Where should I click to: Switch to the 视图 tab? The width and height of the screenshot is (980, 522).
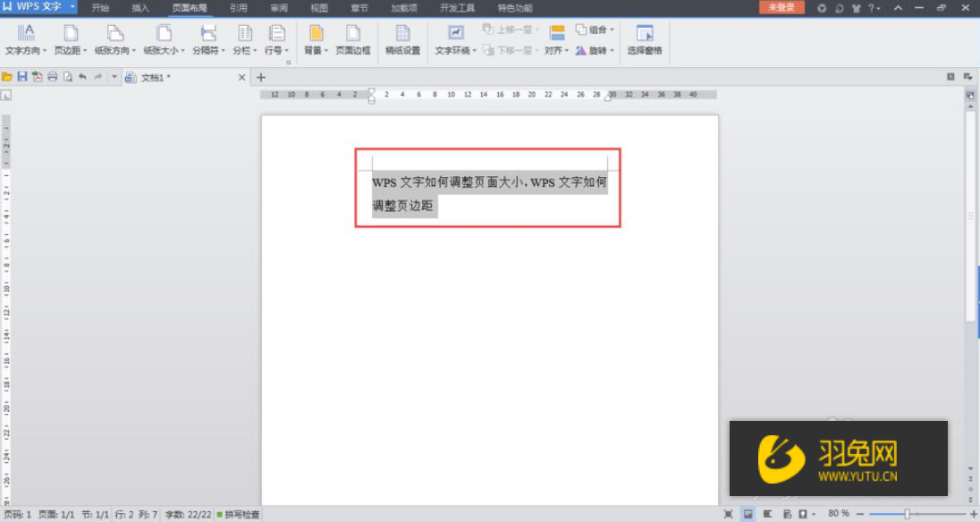pyautogui.click(x=318, y=8)
